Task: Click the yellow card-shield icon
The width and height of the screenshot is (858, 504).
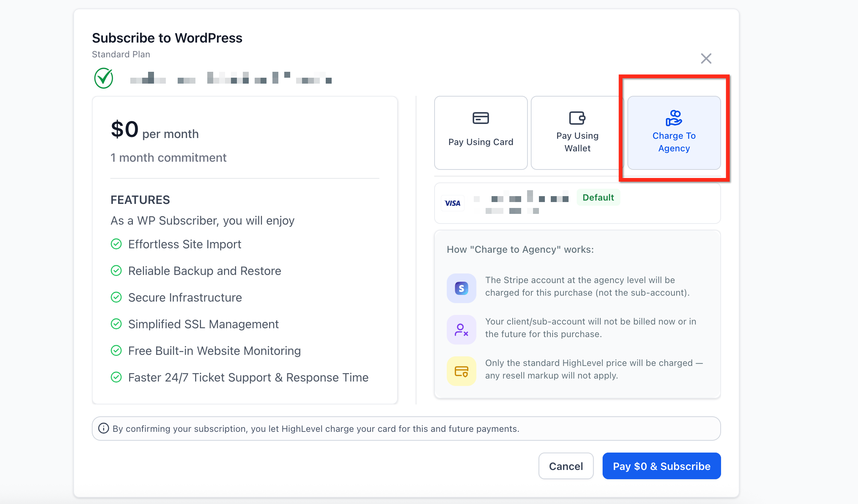Action: pos(461,371)
